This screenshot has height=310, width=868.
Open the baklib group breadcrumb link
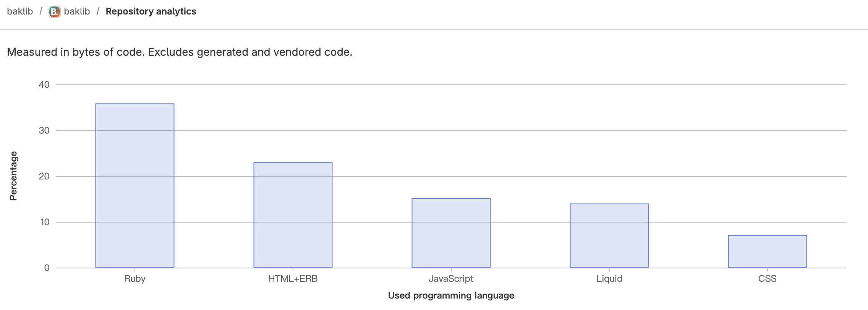point(20,11)
